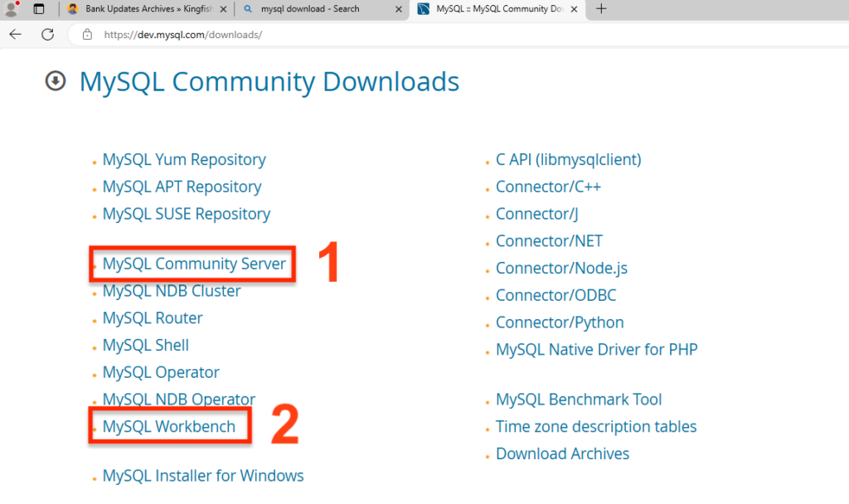Open a new tab with plus button

pos(601,8)
